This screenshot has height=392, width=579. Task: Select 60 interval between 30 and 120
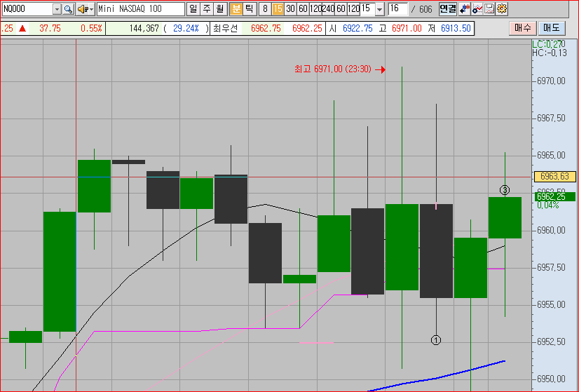303,9
